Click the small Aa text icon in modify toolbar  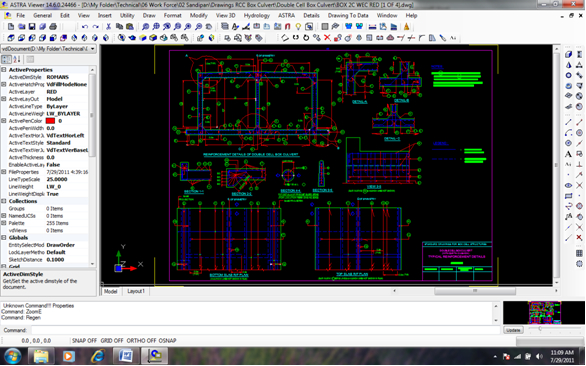pyautogui.click(x=453, y=37)
